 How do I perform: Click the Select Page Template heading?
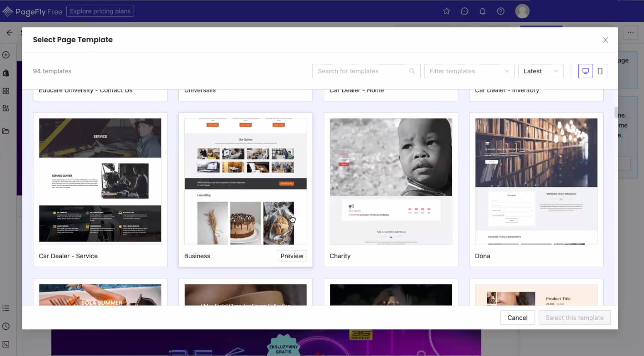73,40
